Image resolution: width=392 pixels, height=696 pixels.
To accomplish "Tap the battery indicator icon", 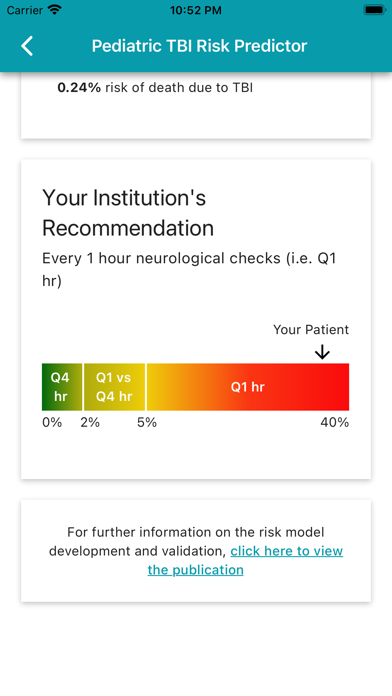I will coord(374,10).
